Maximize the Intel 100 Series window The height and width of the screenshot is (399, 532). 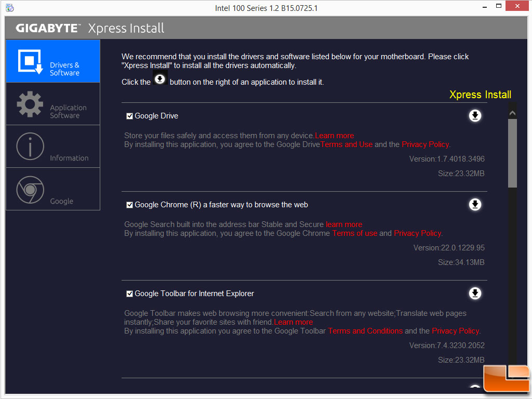click(x=498, y=6)
